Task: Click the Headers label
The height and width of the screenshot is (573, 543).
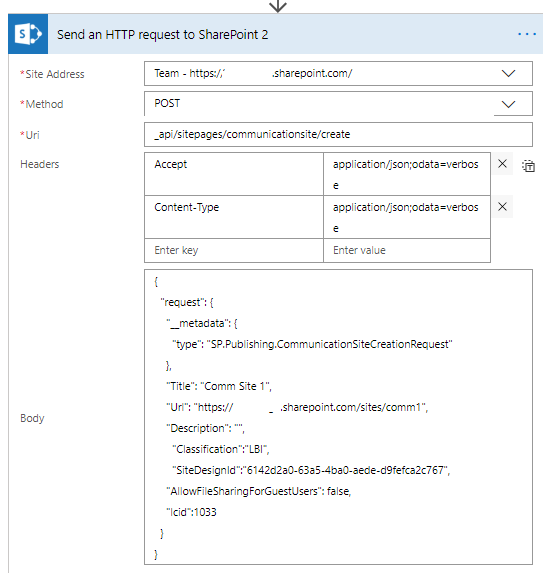Action: click(x=39, y=164)
